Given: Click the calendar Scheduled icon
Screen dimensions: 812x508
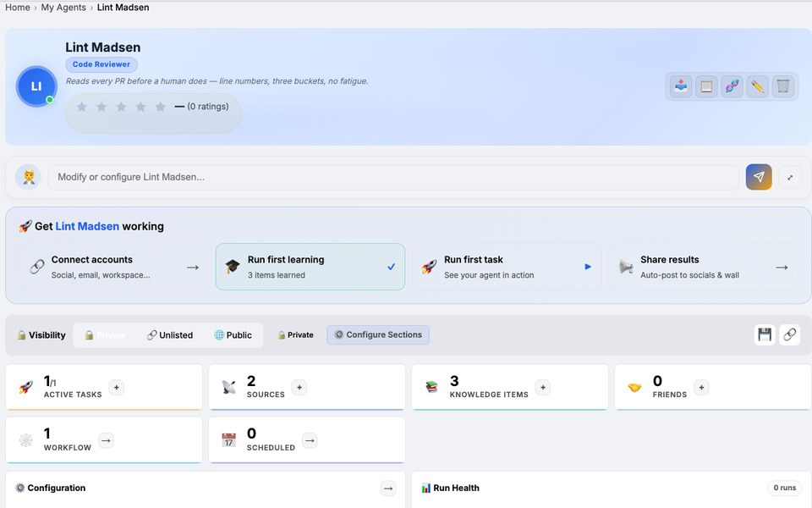Looking at the screenshot, I should (229, 440).
